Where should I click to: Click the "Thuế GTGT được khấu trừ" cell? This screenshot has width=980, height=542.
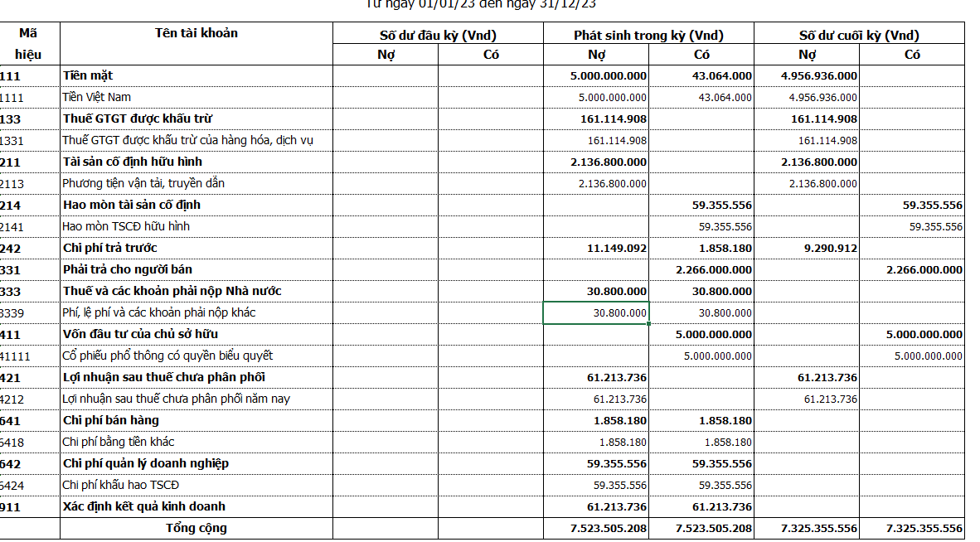pos(196,119)
